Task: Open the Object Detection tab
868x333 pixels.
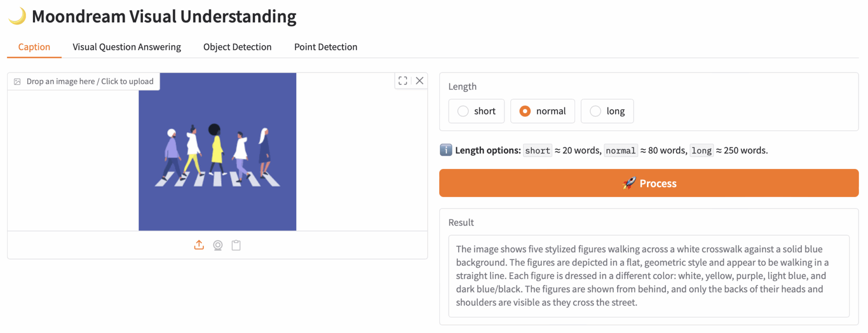Action: coord(237,47)
